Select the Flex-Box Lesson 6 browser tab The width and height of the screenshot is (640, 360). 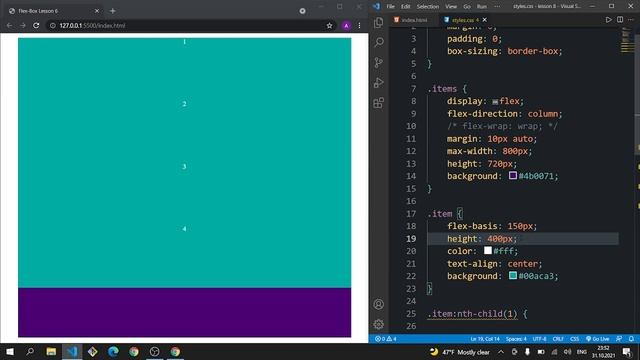[x=53, y=11]
